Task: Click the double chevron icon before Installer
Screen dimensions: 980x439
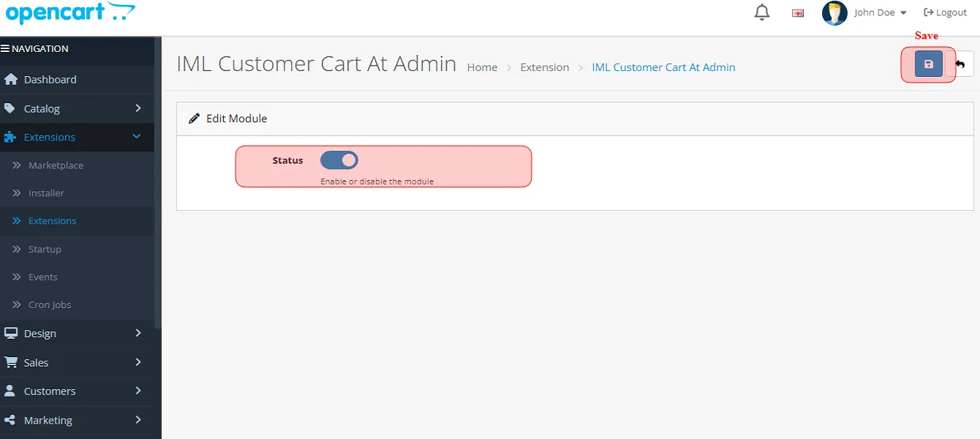Action: coord(17,193)
